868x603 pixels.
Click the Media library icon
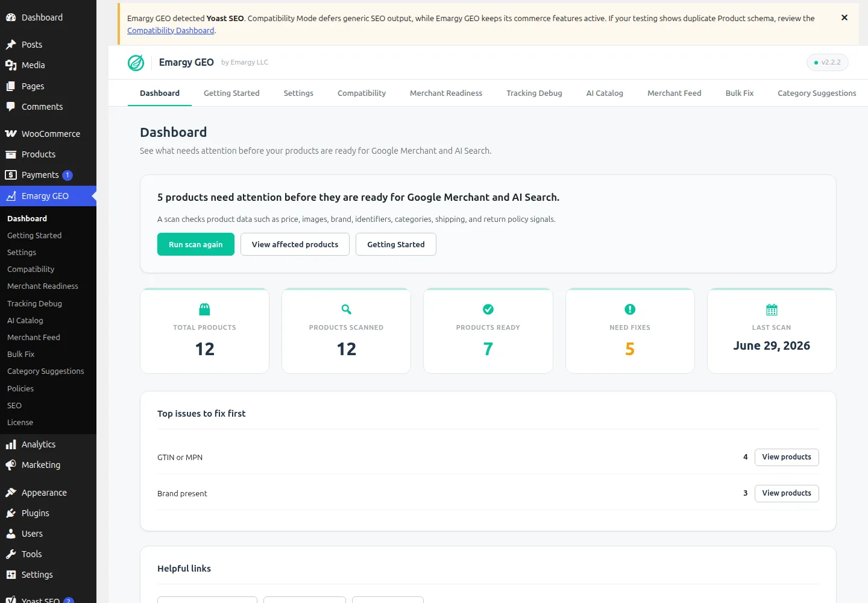11,65
